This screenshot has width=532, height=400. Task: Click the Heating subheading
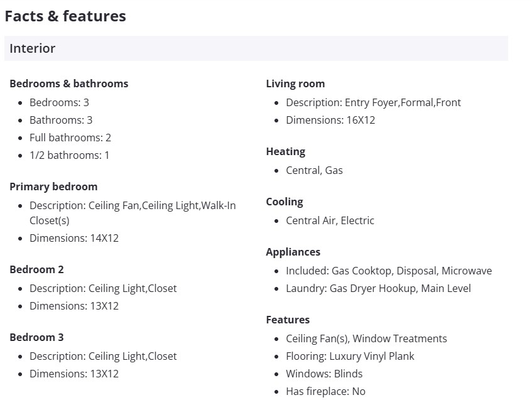coord(285,151)
